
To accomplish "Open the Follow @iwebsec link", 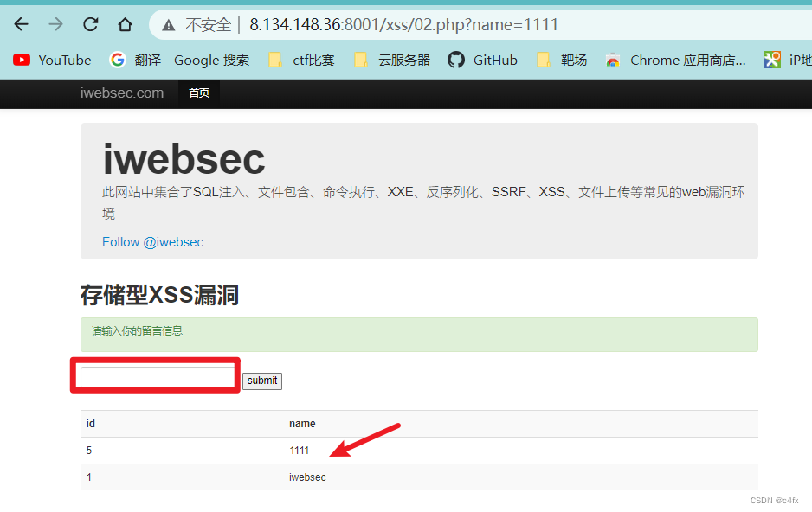I will (x=152, y=242).
